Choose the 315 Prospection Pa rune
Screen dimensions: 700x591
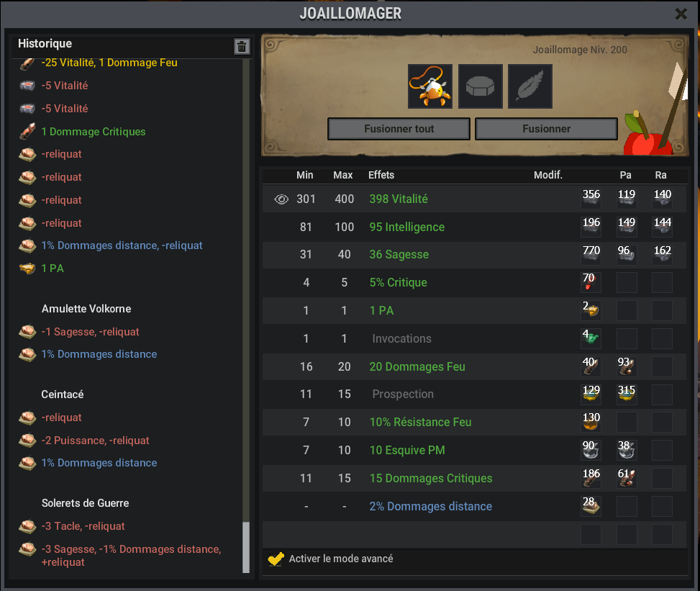pyautogui.click(x=627, y=394)
